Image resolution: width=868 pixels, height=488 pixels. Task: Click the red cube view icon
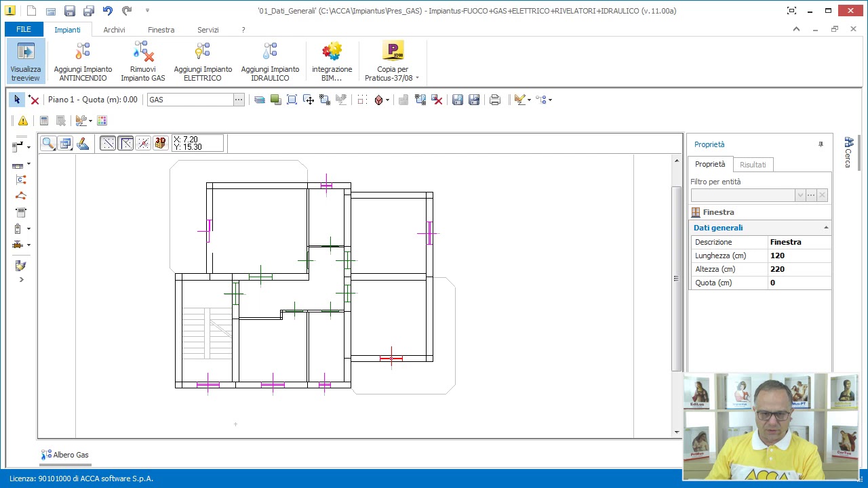pyautogui.click(x=378, y=100)
